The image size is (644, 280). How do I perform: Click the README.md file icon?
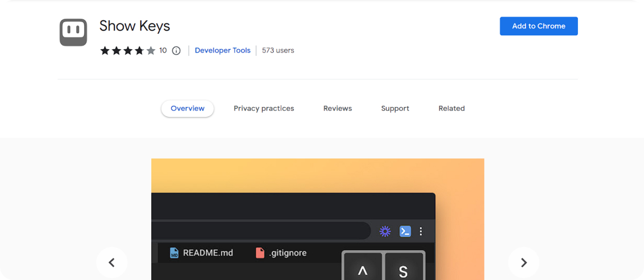(x=174, y=253)
